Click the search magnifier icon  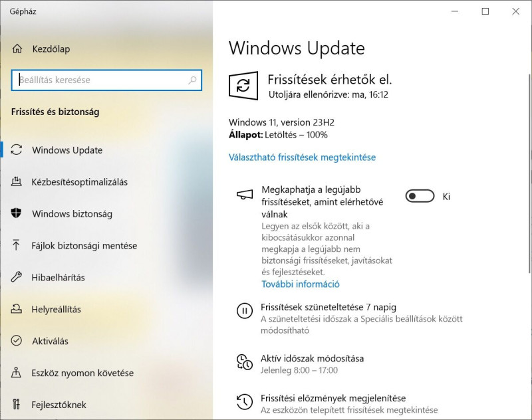[192, 80]
